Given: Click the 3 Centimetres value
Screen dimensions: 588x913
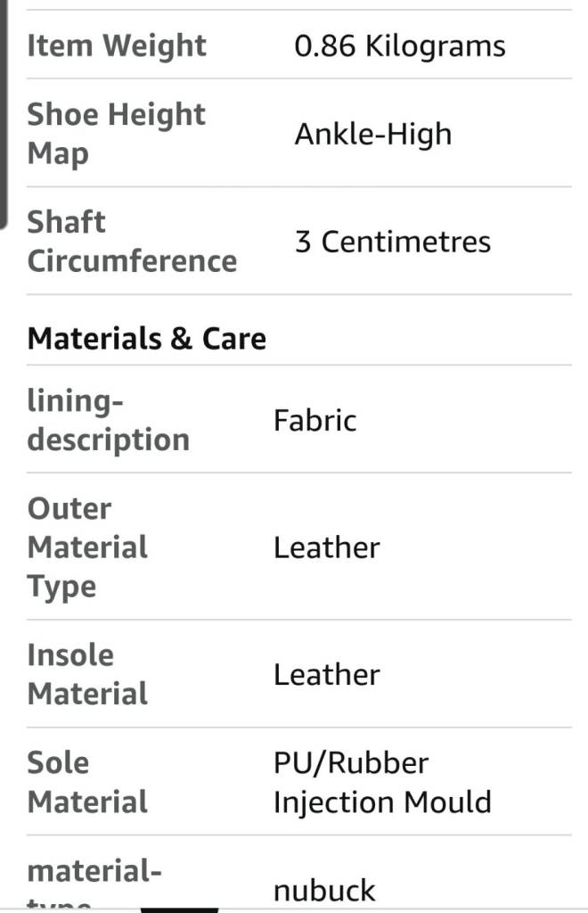Looking at the screenshot, I should point(393,242).
